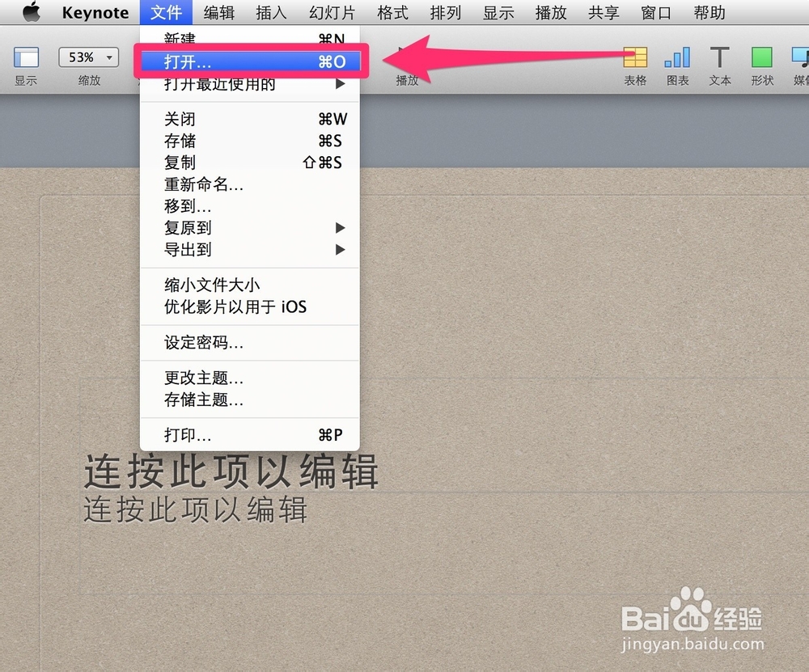809x672 pixels.
Task: Click the media icon in toolbar
Action: (800, 57)
